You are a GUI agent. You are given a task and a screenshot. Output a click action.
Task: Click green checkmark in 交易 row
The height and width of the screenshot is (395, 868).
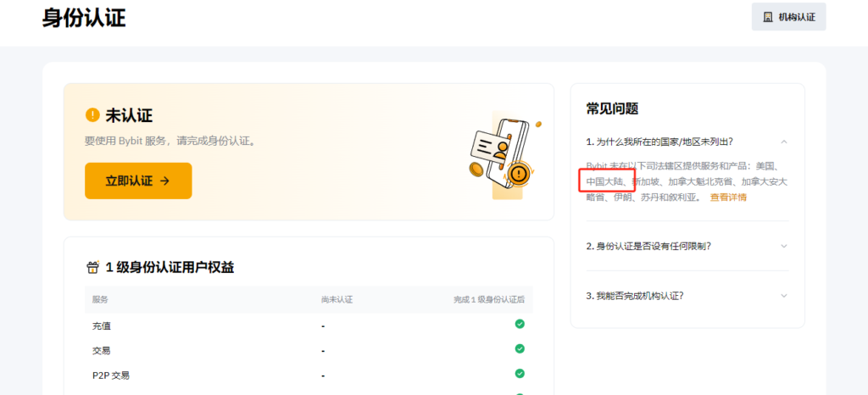pyautogui.click(x=520, y=348)
